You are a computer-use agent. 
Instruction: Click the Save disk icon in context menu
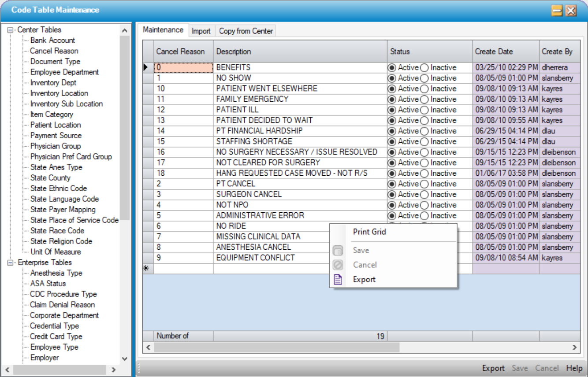click(x=338, y=251)
